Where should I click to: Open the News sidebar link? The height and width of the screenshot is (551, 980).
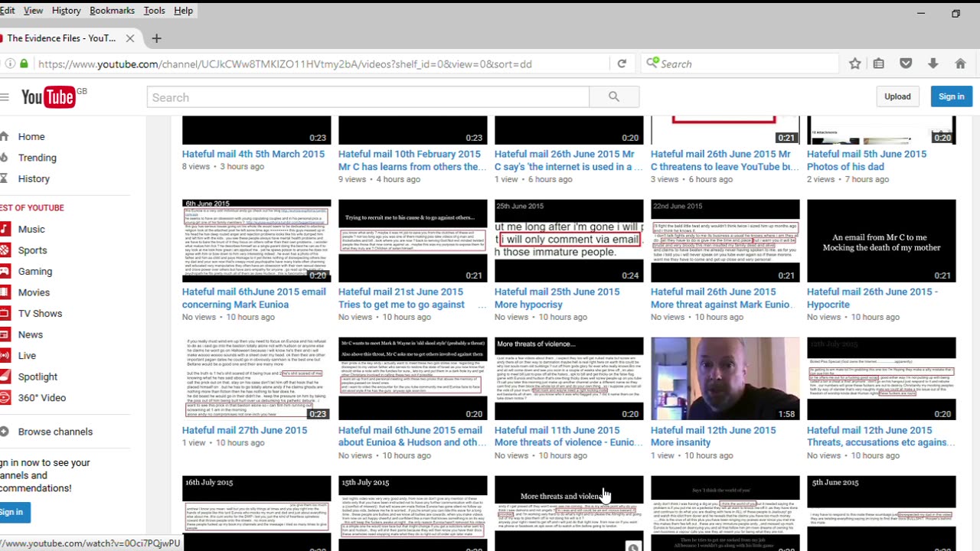tap(31, 334)
